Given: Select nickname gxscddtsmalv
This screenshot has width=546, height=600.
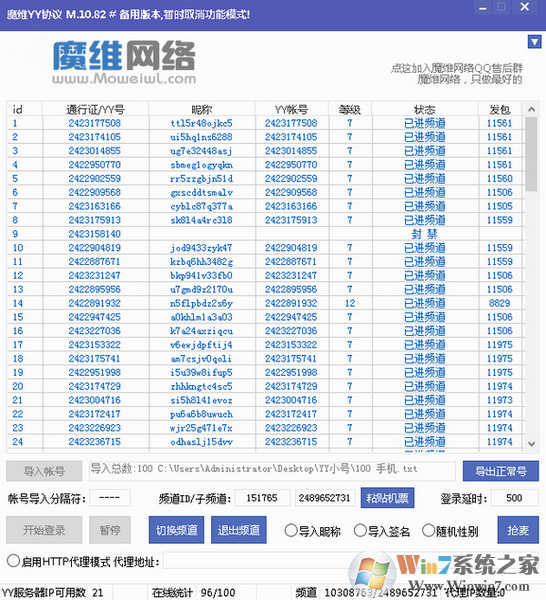Looking at the screenshot, I should (x=202, y=192).
